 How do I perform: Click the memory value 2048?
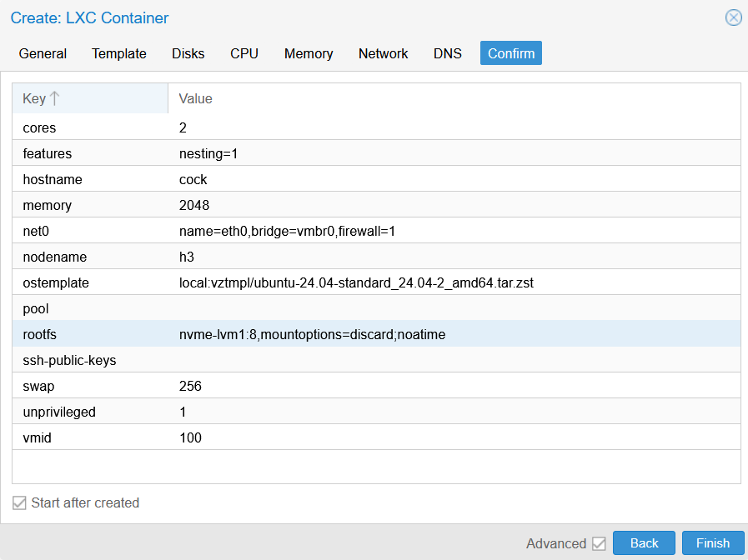194,205
